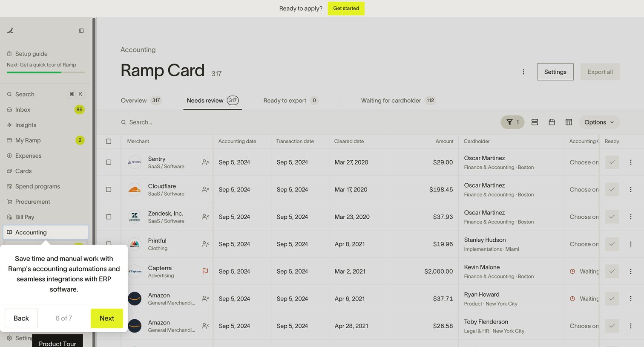This screenshot has height=347, width=644.
Task: Open My Ramp in the sidebar
Action: (x=46, y=140)
